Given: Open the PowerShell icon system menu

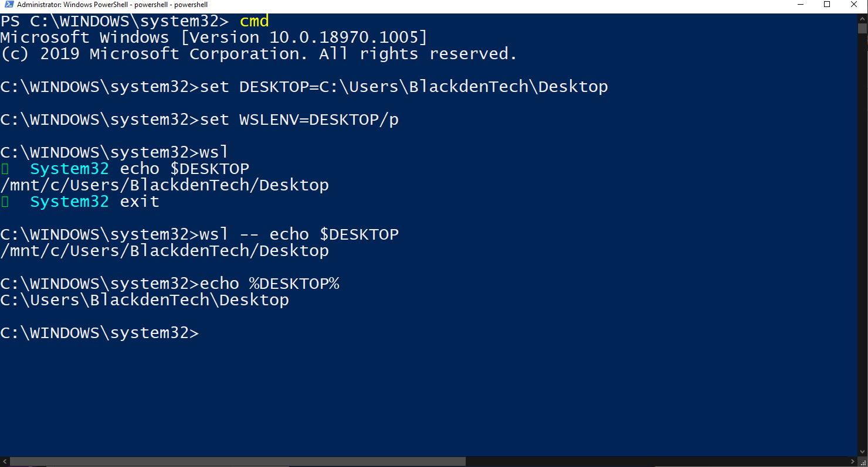Looking at the screenshot, I should tap(9, 5).
